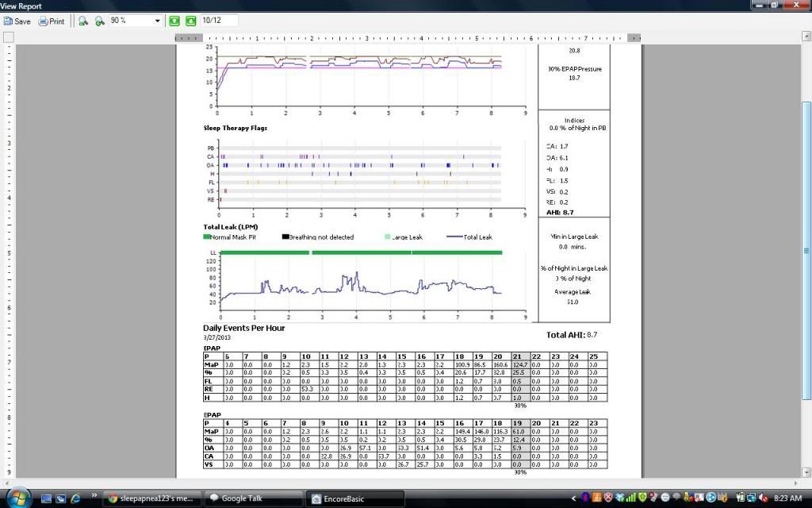Click the green page arrow next to the 10/12 field
Viewport: 812px width, 508px height.
[191, 21]
